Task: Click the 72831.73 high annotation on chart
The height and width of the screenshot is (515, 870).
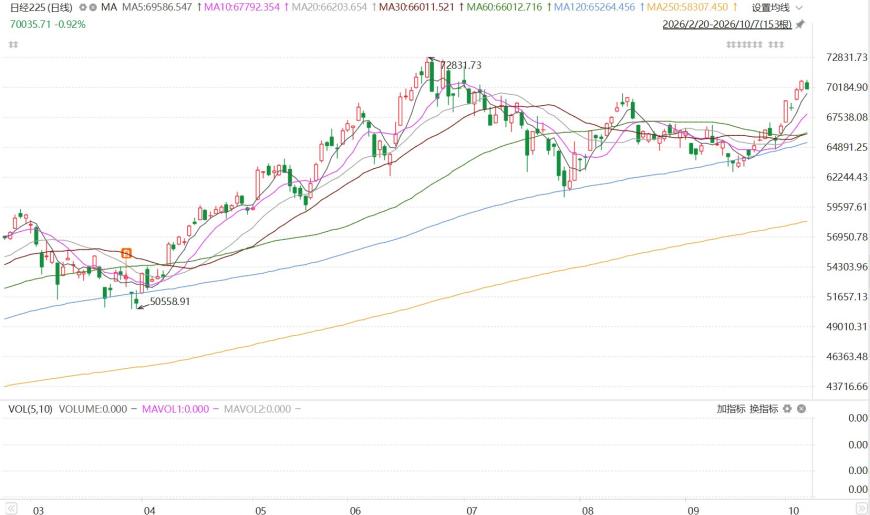Action: coord(461,65)
